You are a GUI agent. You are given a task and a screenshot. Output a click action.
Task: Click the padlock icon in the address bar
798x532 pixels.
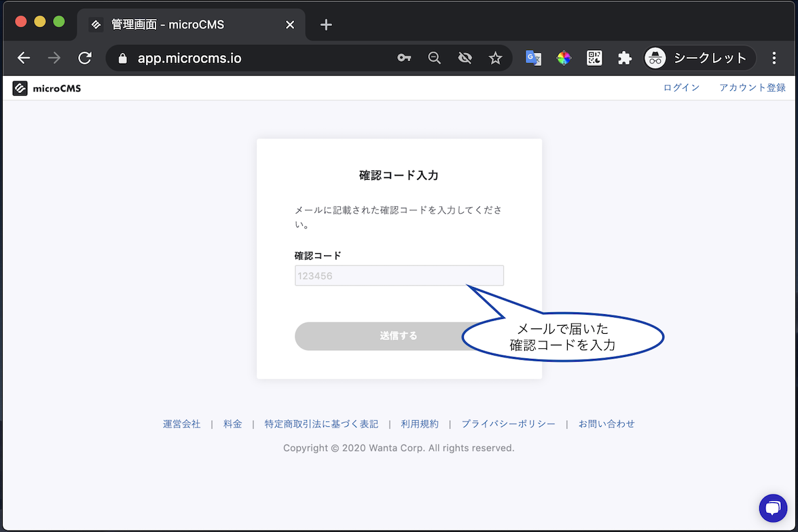[122, 58]
